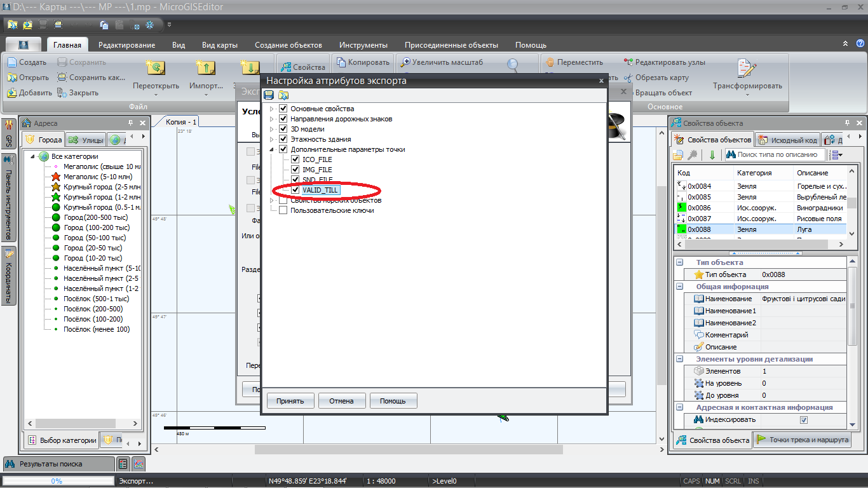868x488 pixels.
Task: Click the save icon in export attributes dialog
Action: pyautogui.click(x=269, y=95)
